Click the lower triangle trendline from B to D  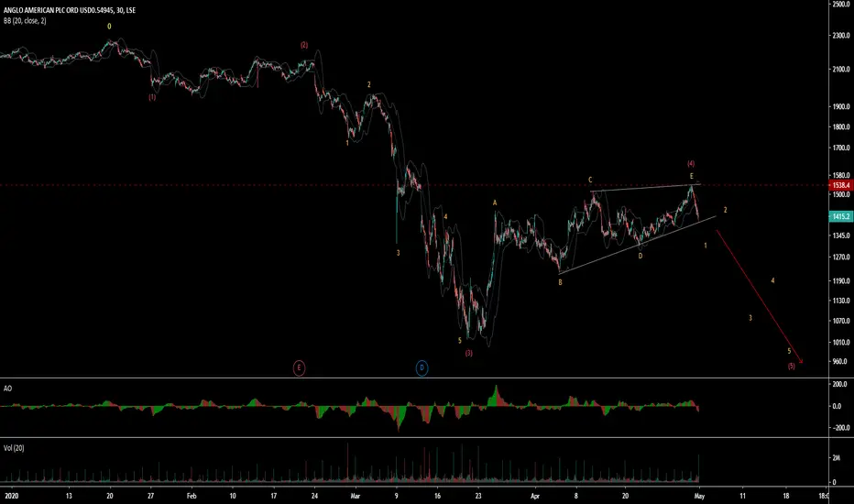pos(637,245)
